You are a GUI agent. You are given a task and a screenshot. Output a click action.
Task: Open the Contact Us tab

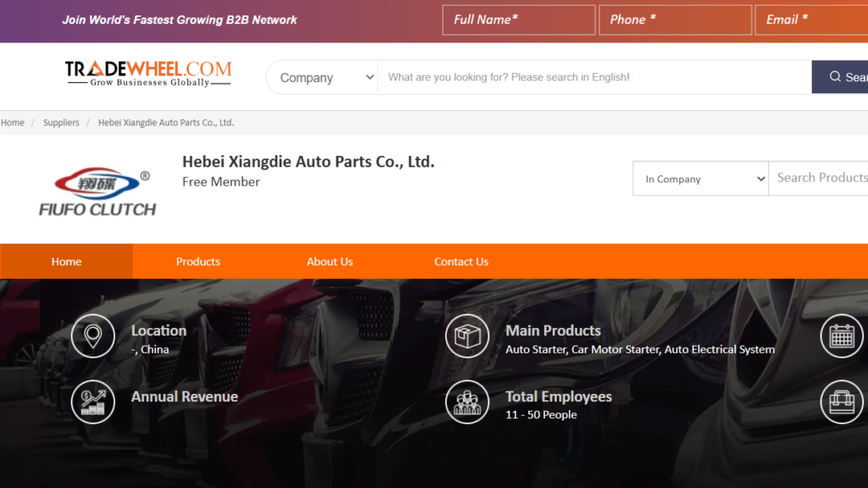tap(461, 262)
